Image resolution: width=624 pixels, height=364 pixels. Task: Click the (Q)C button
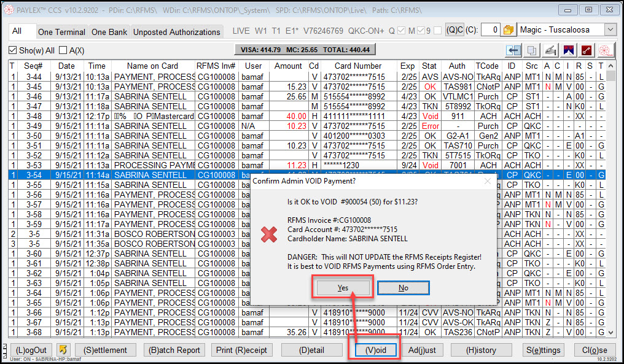click(x=454, y=30)
